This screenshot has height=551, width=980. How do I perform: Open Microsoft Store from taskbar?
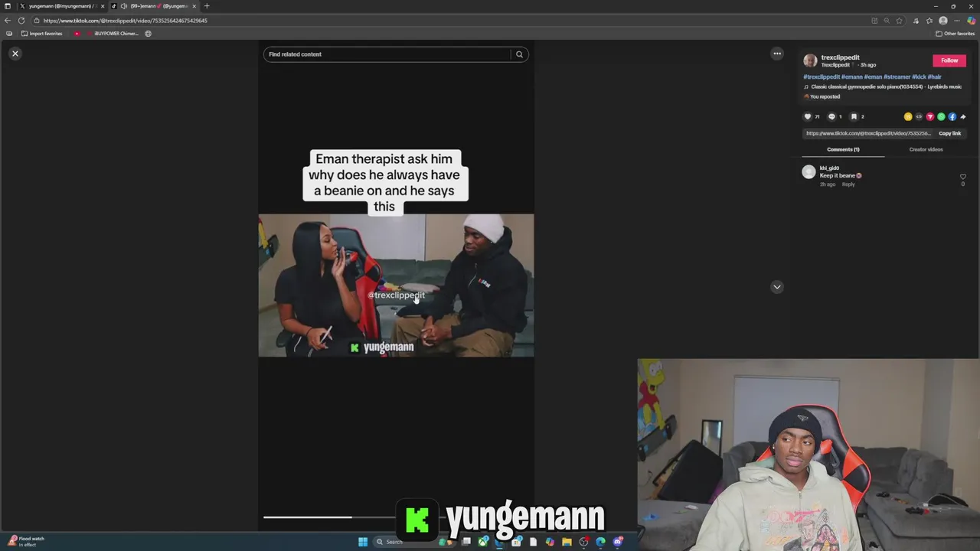pos(517,542)
